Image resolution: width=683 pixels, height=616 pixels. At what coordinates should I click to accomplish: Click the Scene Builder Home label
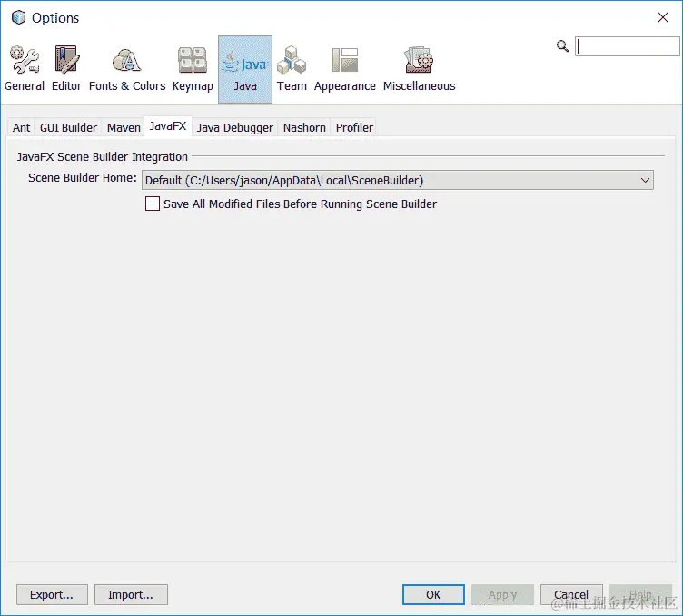coord(83,178)
